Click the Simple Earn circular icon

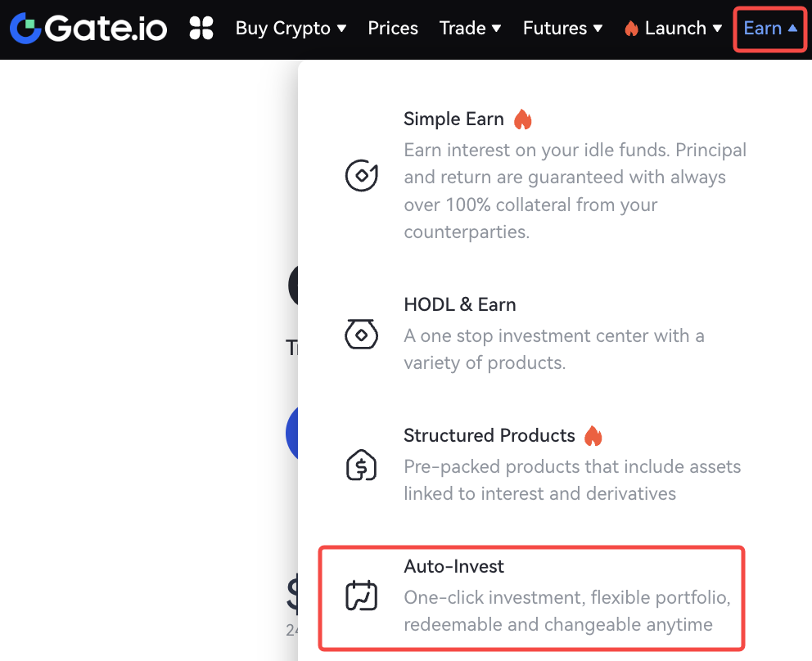(x=361, y=176)
